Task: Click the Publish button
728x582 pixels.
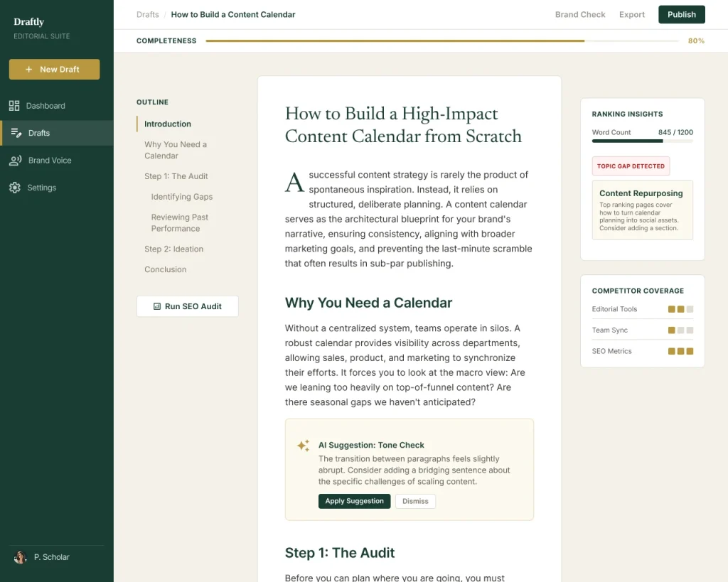Action: [x=681, y=14]
